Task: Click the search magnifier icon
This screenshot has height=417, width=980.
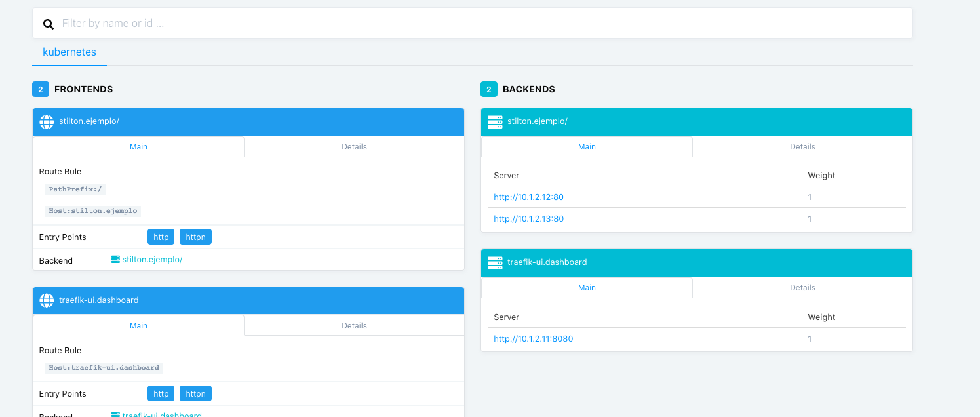Action: coord(49,24)
